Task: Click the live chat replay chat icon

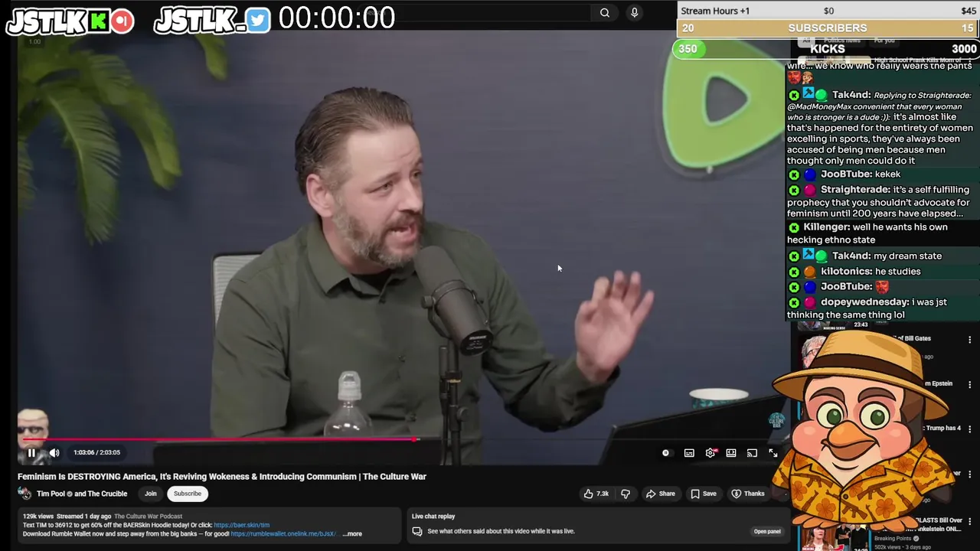Action: [417, 531]
